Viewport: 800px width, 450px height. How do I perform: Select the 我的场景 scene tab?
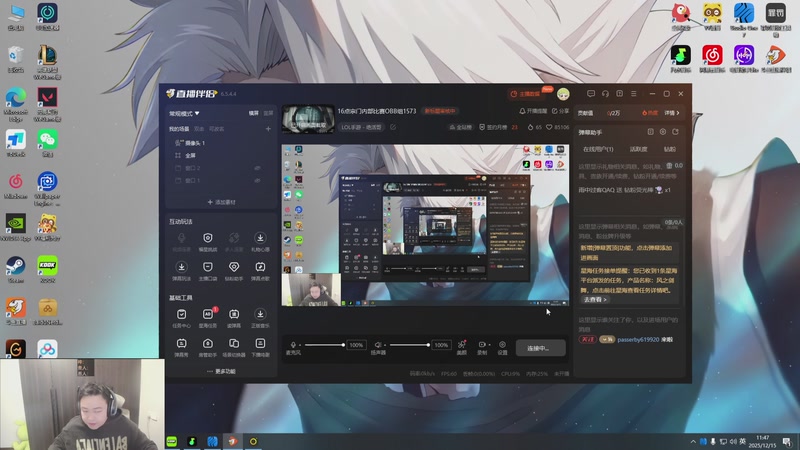[x=179, y=129]
